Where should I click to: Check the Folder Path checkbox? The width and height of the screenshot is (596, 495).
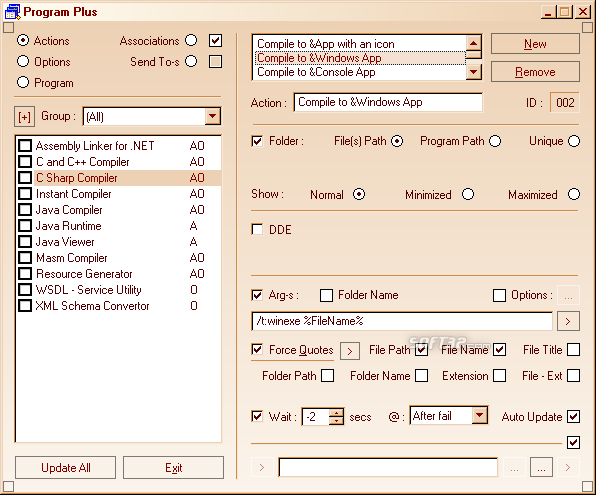[327, 376]
